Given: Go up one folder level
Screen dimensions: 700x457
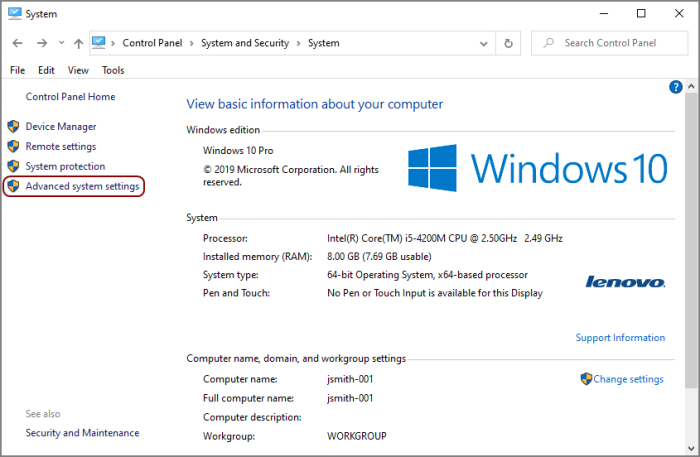Looking at the screenshot, I should (x=78, y=44).
